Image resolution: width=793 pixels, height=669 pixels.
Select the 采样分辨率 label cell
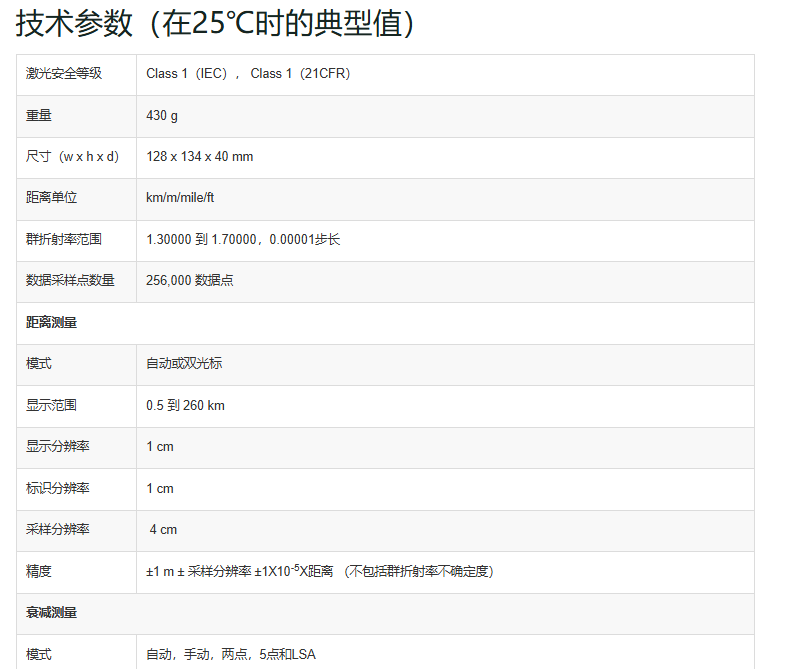point(76,531)
